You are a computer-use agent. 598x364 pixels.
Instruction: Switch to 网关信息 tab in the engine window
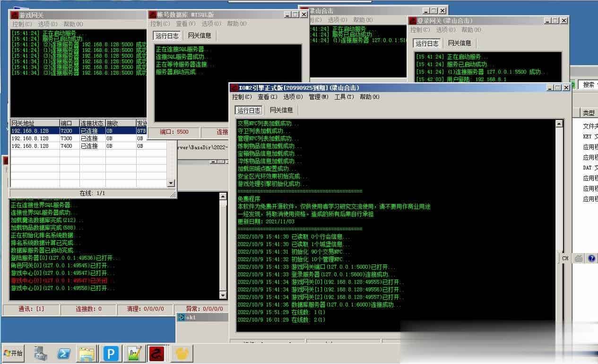click(x=281, y=110)
